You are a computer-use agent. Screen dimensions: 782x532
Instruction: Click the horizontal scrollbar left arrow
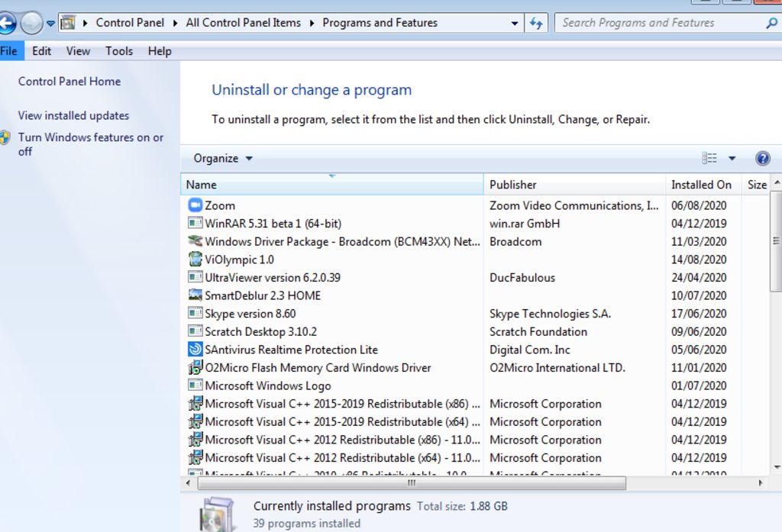tap(188, 482)
